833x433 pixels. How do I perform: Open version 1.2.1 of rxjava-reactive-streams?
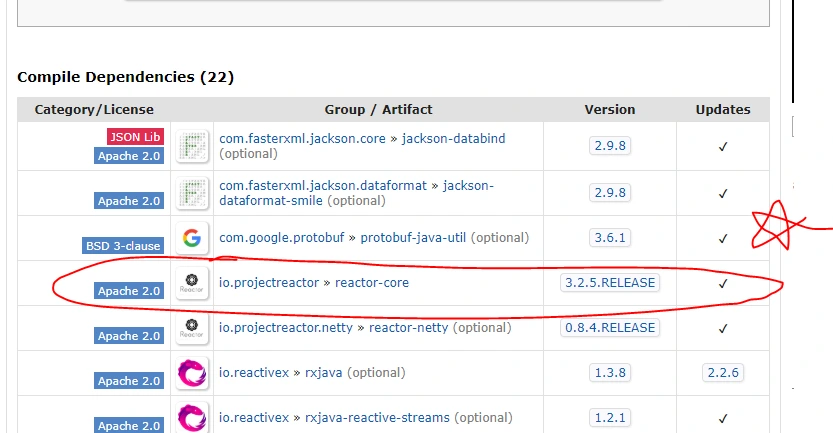(610, 418)
